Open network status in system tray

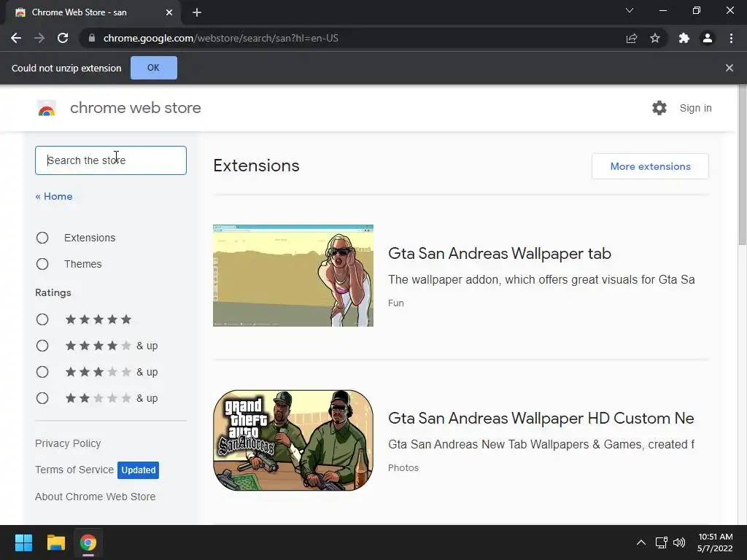point(661,542)
